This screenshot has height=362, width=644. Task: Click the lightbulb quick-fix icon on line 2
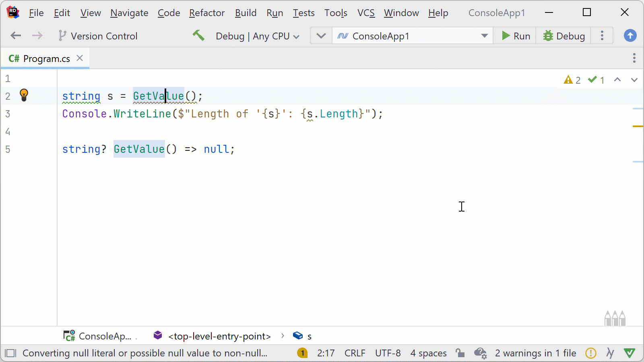(24, 96)
